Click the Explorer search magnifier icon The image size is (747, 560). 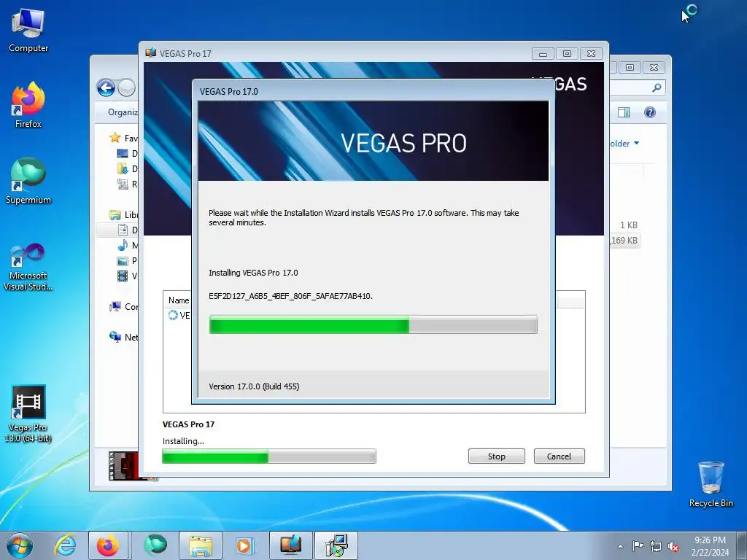pyautogui.click(x=657, y=87)
